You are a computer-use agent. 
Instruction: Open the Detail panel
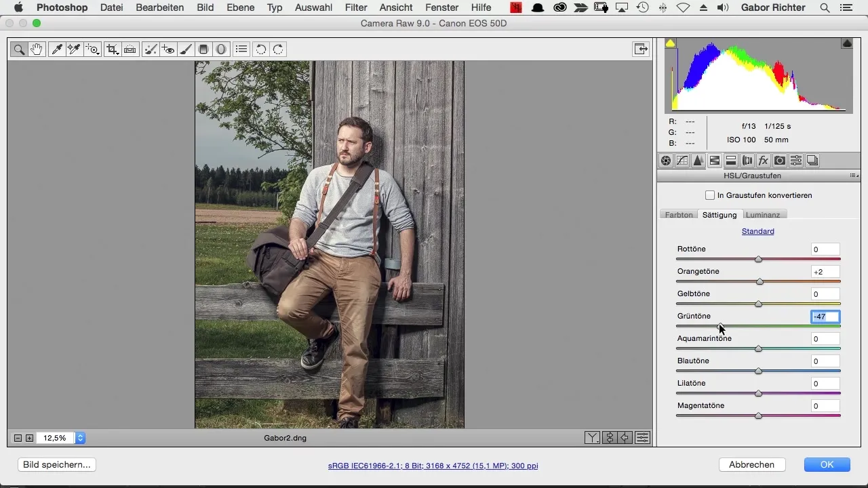[698, 161]
